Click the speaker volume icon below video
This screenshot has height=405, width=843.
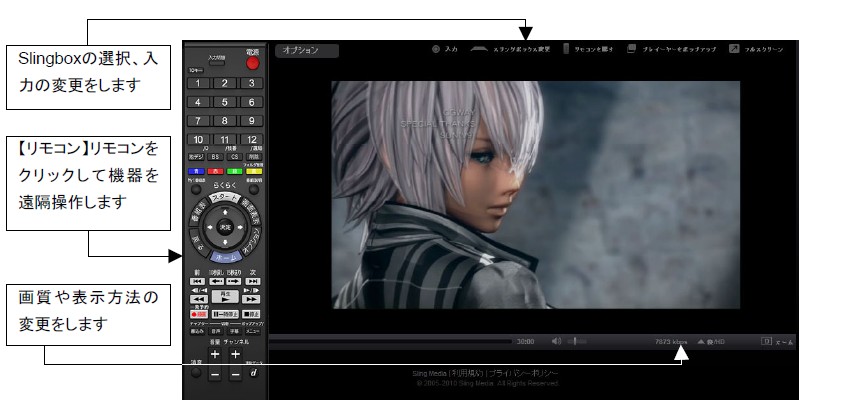[x=556, y=341]
